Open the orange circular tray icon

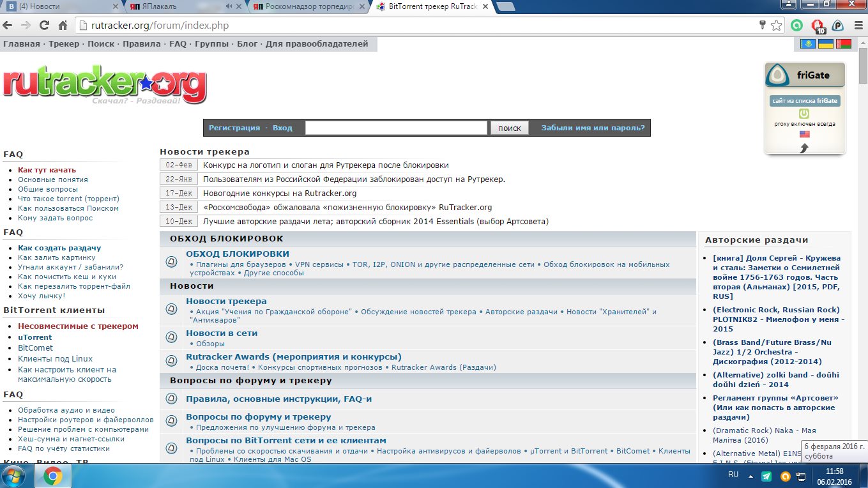click(785, 476)
